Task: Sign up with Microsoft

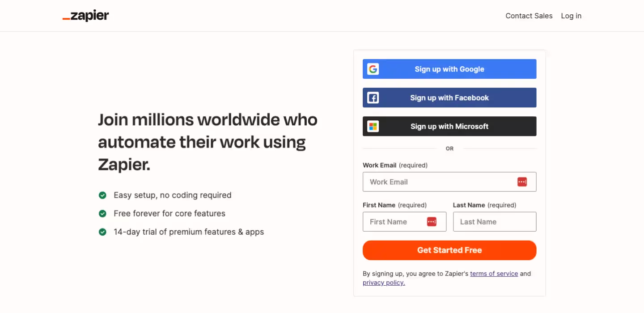Action: (449, 126)
